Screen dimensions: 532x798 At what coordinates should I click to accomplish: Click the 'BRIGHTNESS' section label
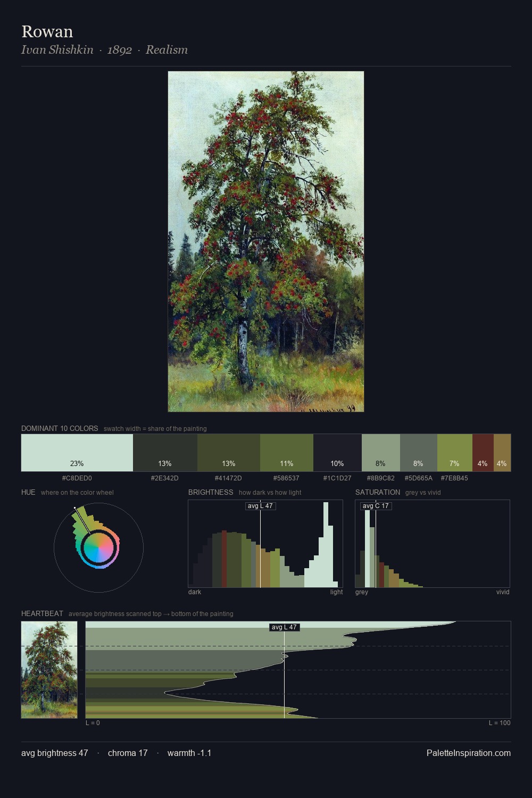point(211,492)
